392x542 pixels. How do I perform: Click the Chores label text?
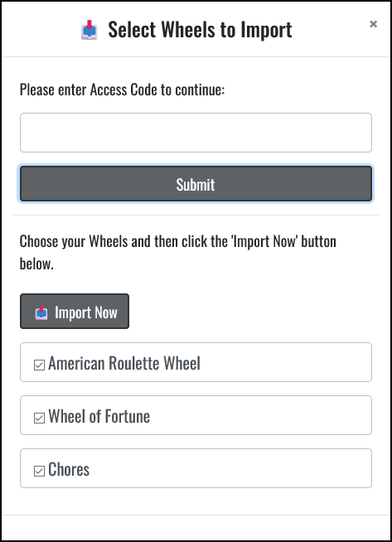click(x=69, y=469)
